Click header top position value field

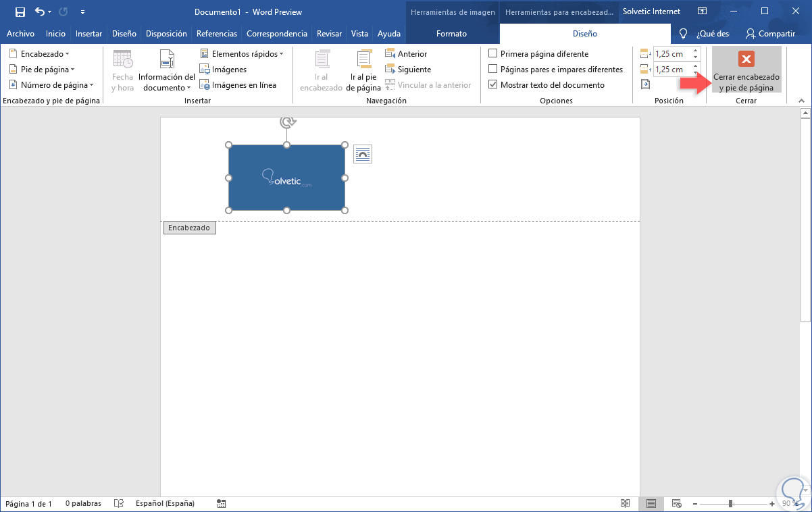[672, 53]
